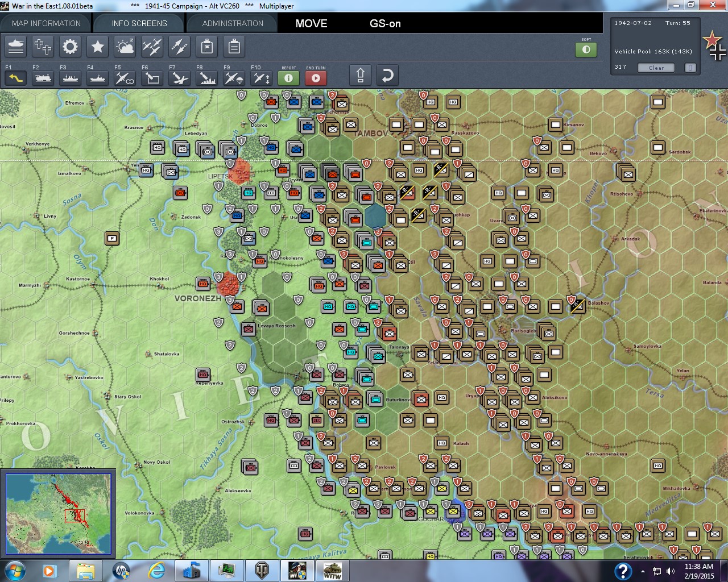
Task: Click the Turn: 55 text
Action: [x=678, y=23]
